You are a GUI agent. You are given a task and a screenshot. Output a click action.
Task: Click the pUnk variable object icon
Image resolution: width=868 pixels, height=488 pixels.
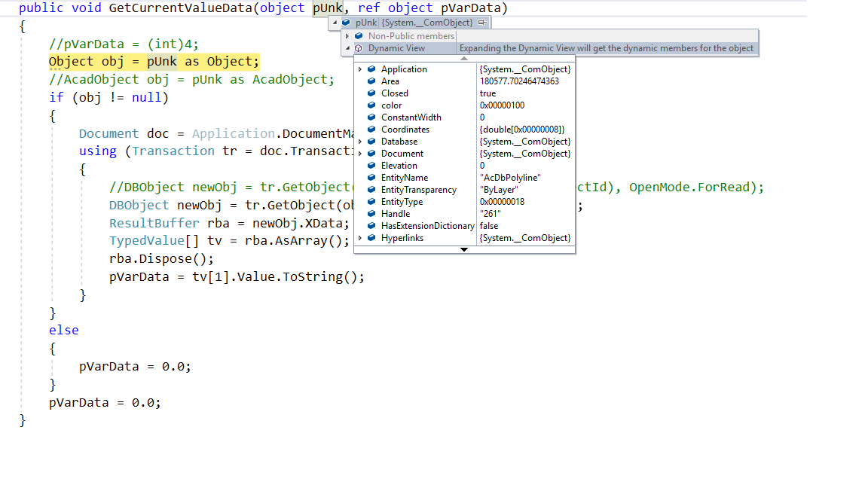[x=346, y=23]
